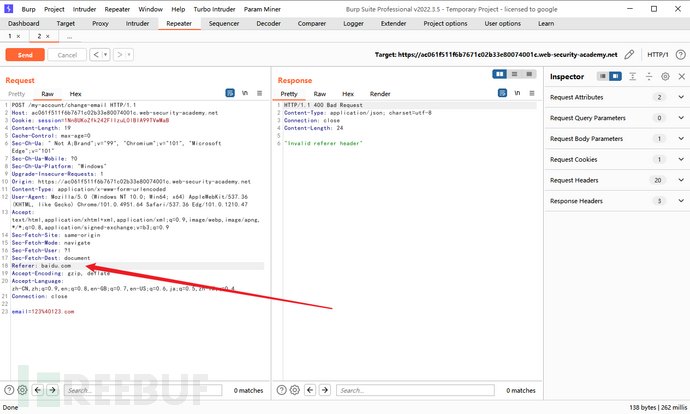This screenshot has height=414, width=690.
Task: Click the orange Send button
Action: pos(25,55)
